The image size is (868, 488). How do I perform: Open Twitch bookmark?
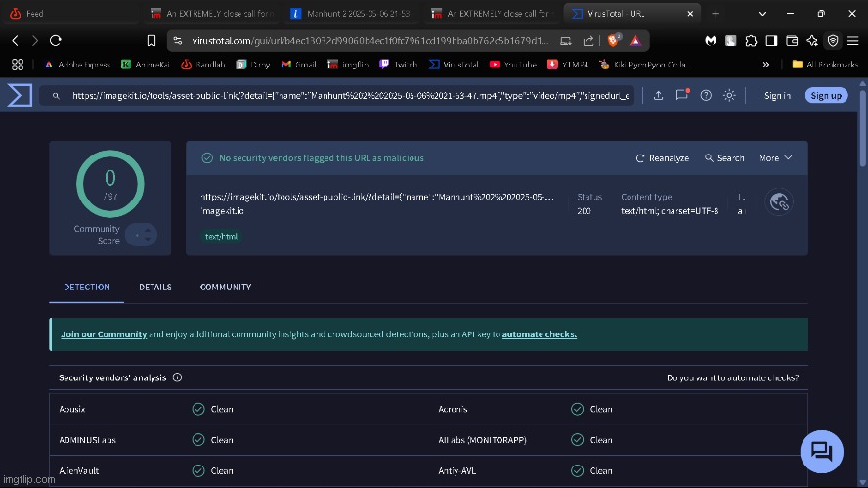click(398, 65)
